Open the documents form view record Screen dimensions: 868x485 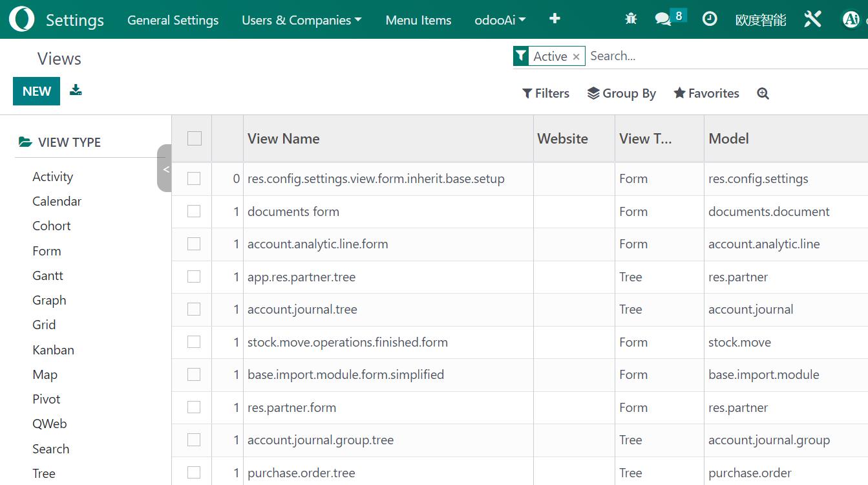click(293, 211)
